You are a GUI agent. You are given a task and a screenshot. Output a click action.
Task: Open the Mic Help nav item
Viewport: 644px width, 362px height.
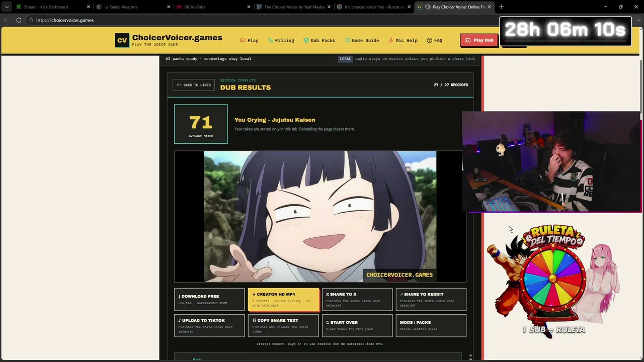403,40
